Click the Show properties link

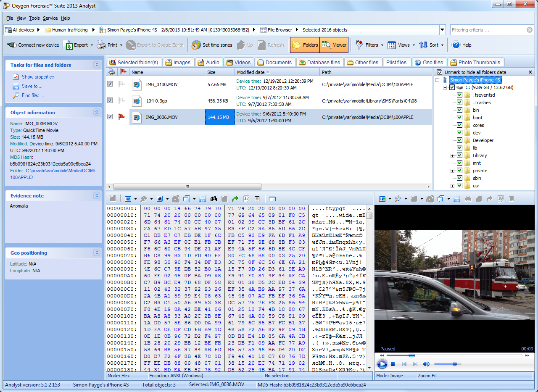pos(38,77)
